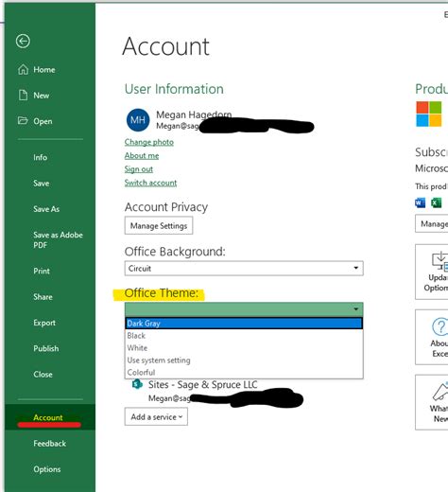The height and width of the screenshot is (492, 448).
Task: Click the SharePoint Sites icon
Action: pos(137,384)
